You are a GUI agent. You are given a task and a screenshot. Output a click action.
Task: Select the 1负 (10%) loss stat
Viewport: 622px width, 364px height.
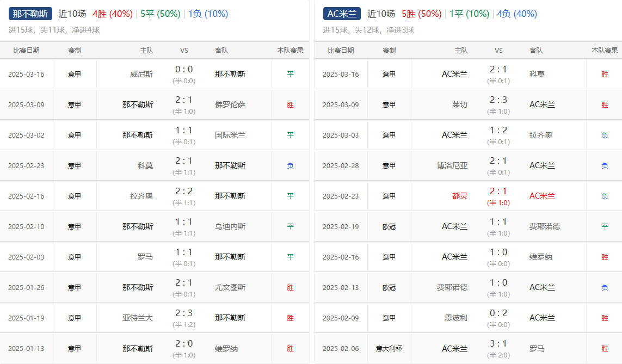(x=208, y=14)
